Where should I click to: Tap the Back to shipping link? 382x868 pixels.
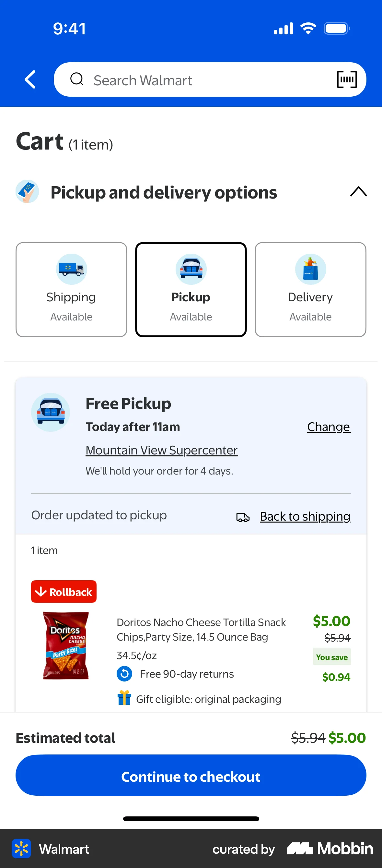pos(305,516)
